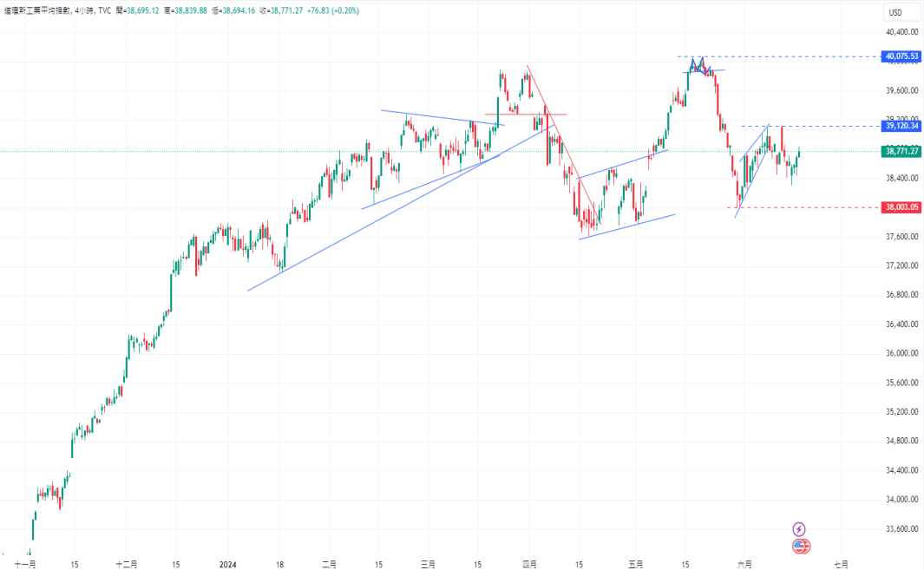Viewport: 924px width, 570px height.
Task: Click the +76.83 (+0.20%) change value
Action: tap(333, 10)
